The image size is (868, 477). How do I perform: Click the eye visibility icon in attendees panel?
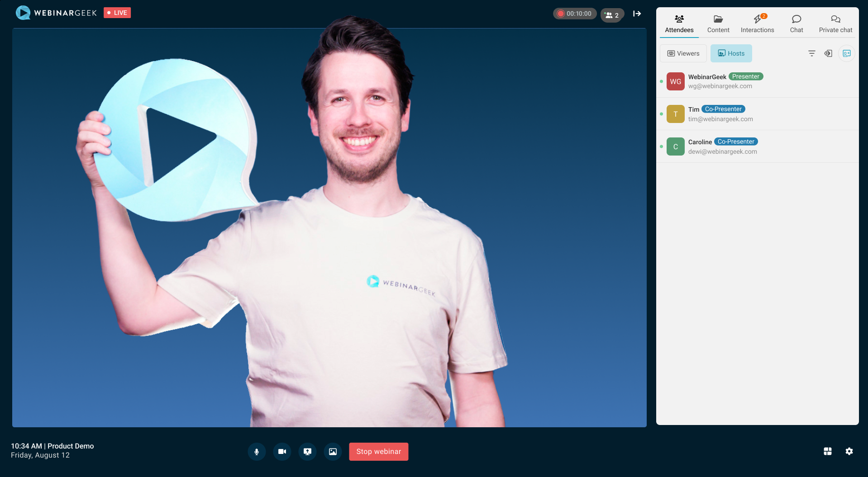(828, 53)
